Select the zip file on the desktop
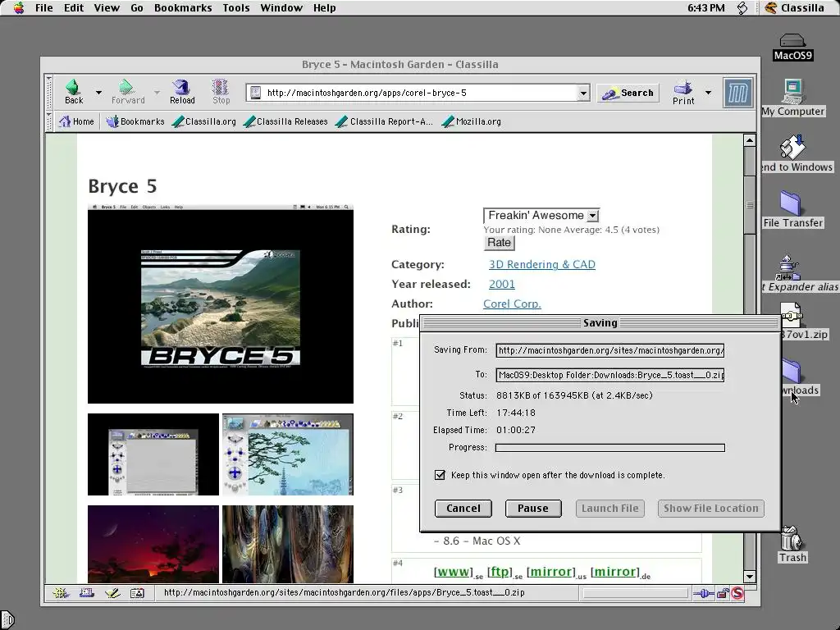 pyautogui.click(x=799, y=322)
